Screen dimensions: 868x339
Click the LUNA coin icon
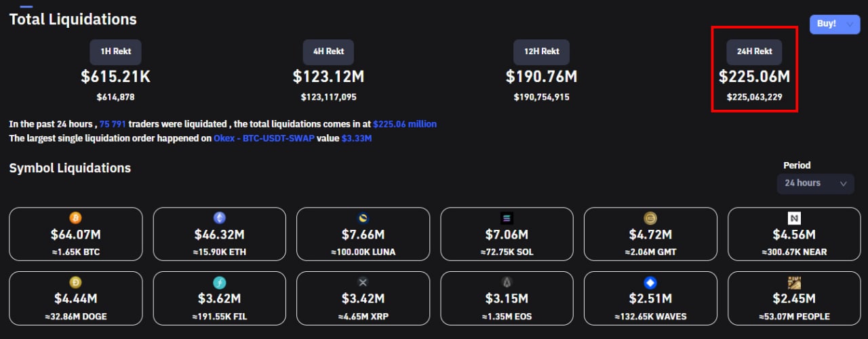click(363, 218)
